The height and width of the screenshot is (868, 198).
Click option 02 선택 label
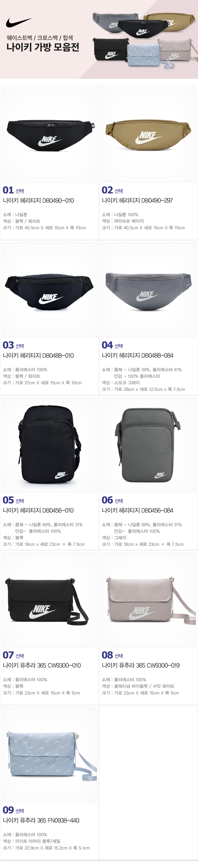pos(112,190)
